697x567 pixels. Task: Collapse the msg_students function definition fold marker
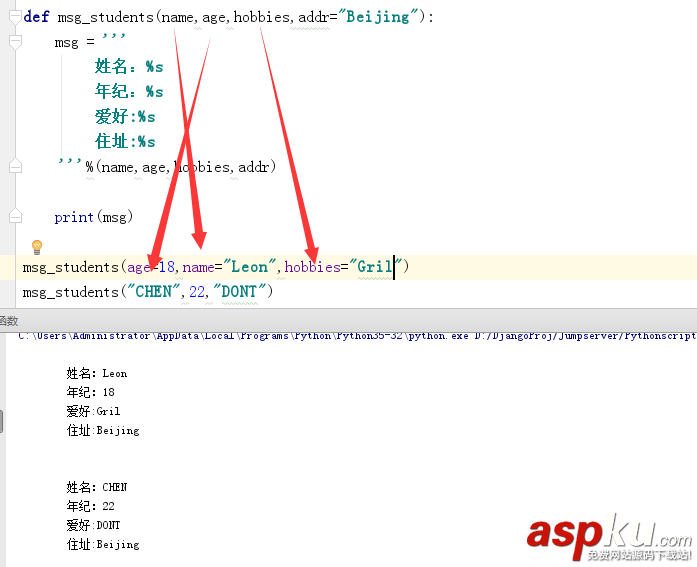point(15,17)
